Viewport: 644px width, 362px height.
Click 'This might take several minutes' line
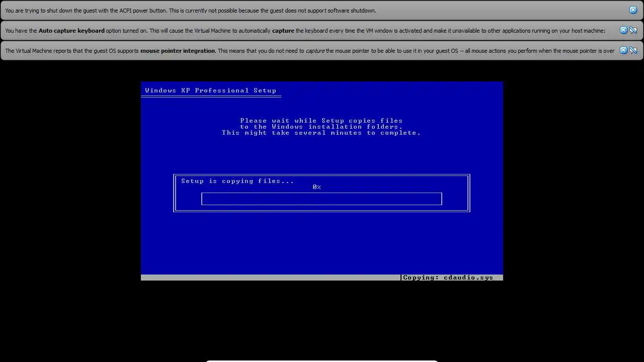[x=321, y=133]
